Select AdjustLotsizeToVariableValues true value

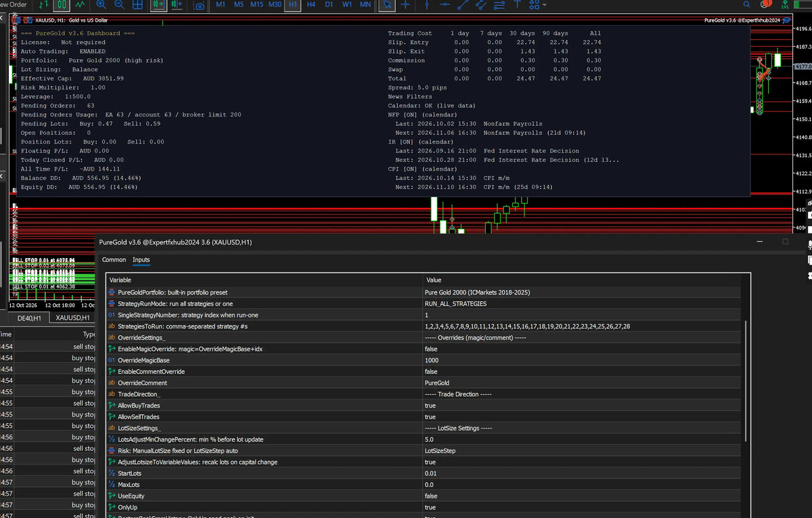[x=582, y=462]
